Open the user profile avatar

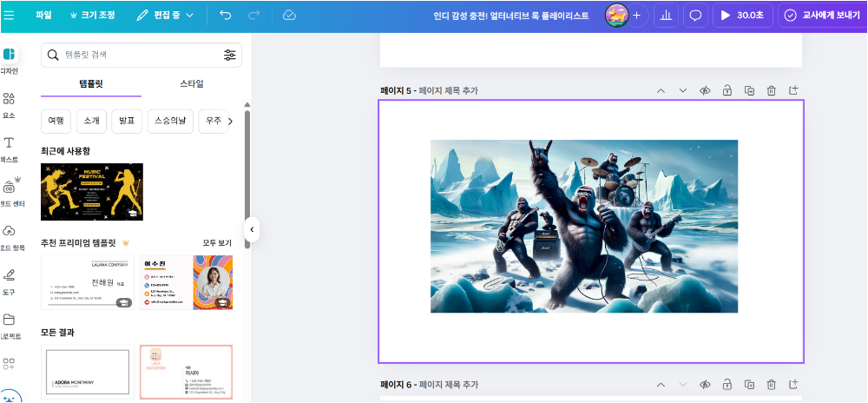coord(616,16)
